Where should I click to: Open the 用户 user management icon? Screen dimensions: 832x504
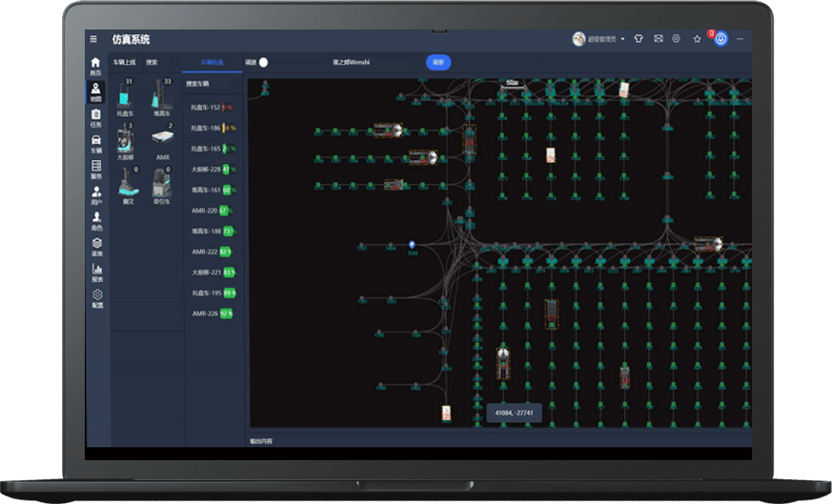[95, 194]
